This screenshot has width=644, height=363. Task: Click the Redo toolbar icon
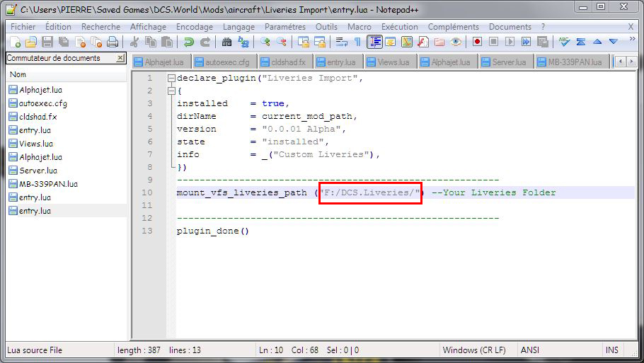pyautogui.click(x=205, y=42)
